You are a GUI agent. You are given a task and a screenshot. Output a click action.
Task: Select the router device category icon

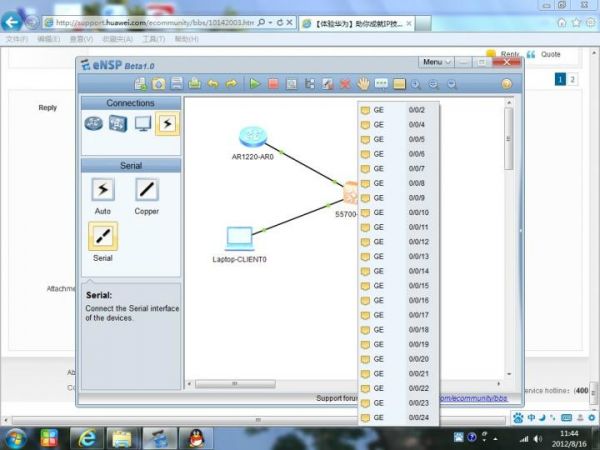(94, 124)
